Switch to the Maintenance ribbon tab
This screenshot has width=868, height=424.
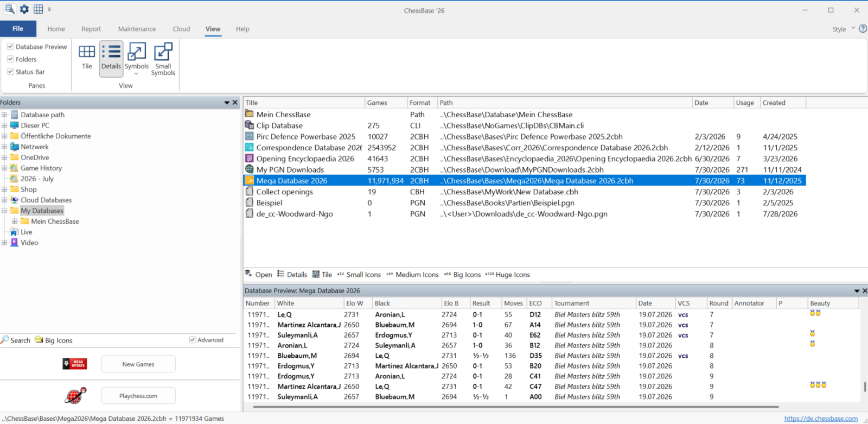click(137, 29)
